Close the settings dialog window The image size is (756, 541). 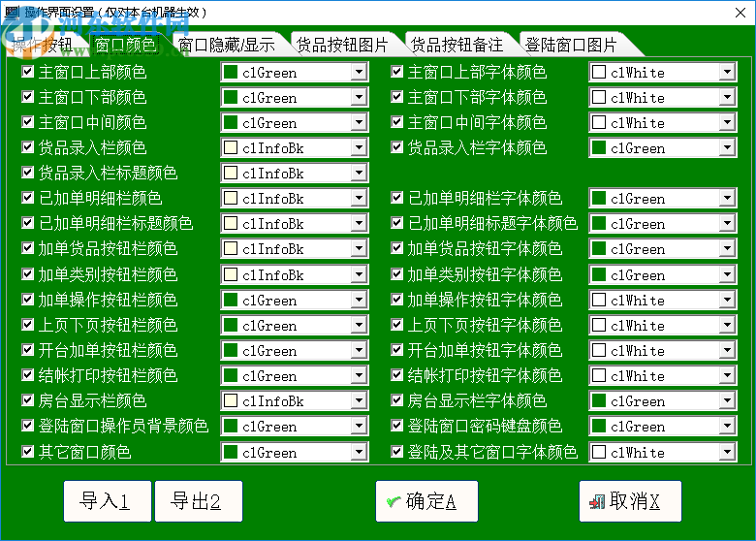pyautogui.click(x=740, y=13)
